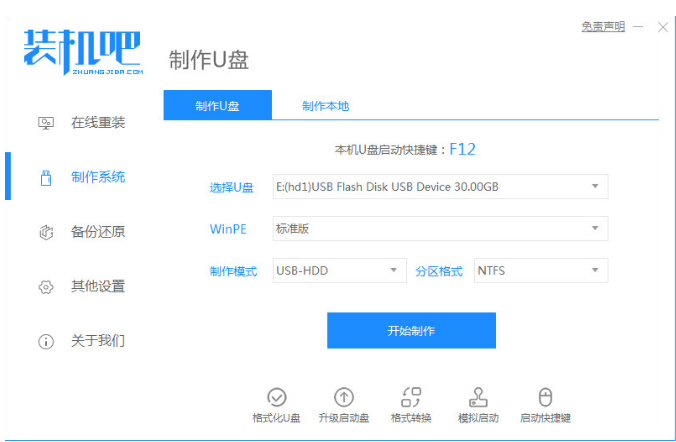Open the 启动快捷键 mouse icon
The height and width of the screenshot is (442, 676).
pyautogui.click(x=545, y=397)
